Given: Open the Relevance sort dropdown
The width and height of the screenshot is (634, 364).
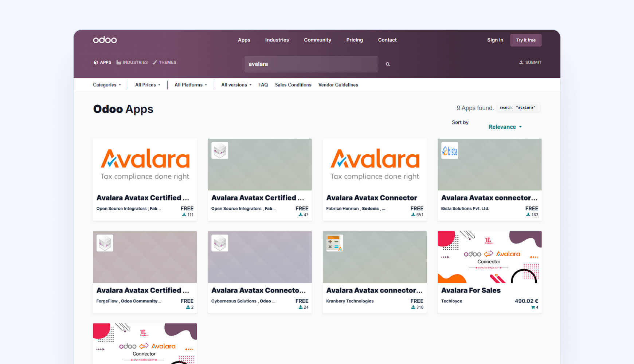Looking at the screenshot, I should [x=505, y=127].
